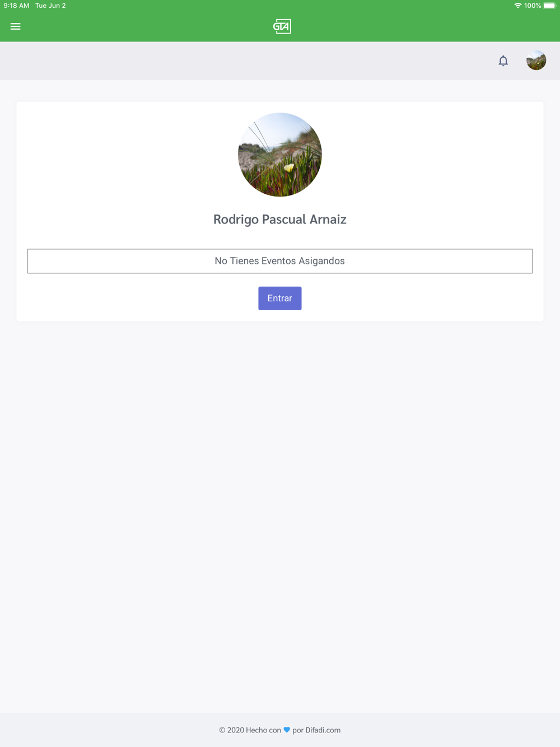The width and height of the screenshot is (560, 747).
Task: Open the hamburger navigation menu
Action: point(15,26)
